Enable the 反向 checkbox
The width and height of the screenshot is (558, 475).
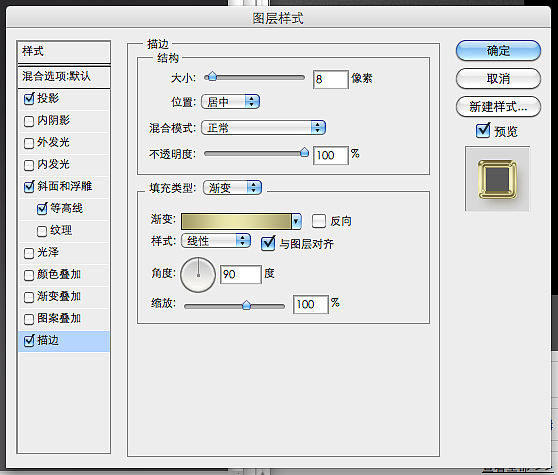[319, 221]
